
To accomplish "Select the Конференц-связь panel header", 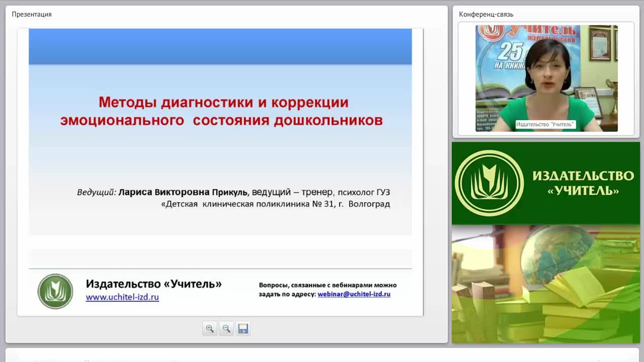I will (x=486, y=14).
